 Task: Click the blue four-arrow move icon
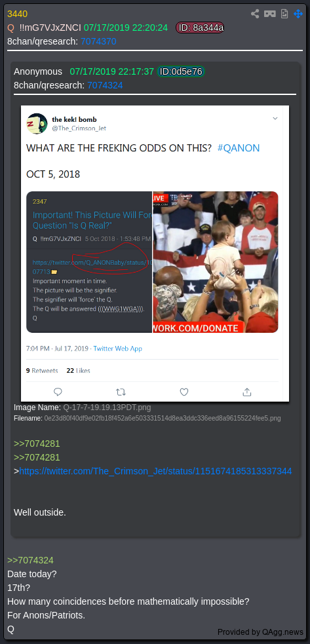(x=298, y=14)
